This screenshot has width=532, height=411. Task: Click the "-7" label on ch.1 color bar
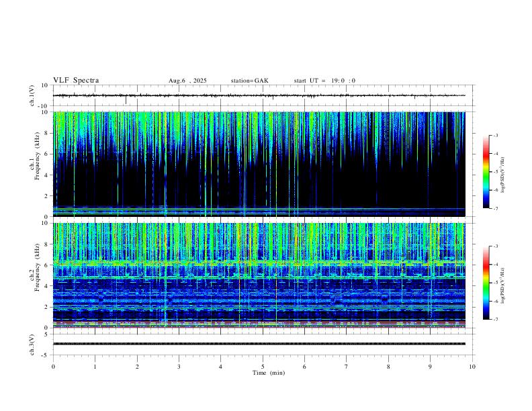coord(495,209)
